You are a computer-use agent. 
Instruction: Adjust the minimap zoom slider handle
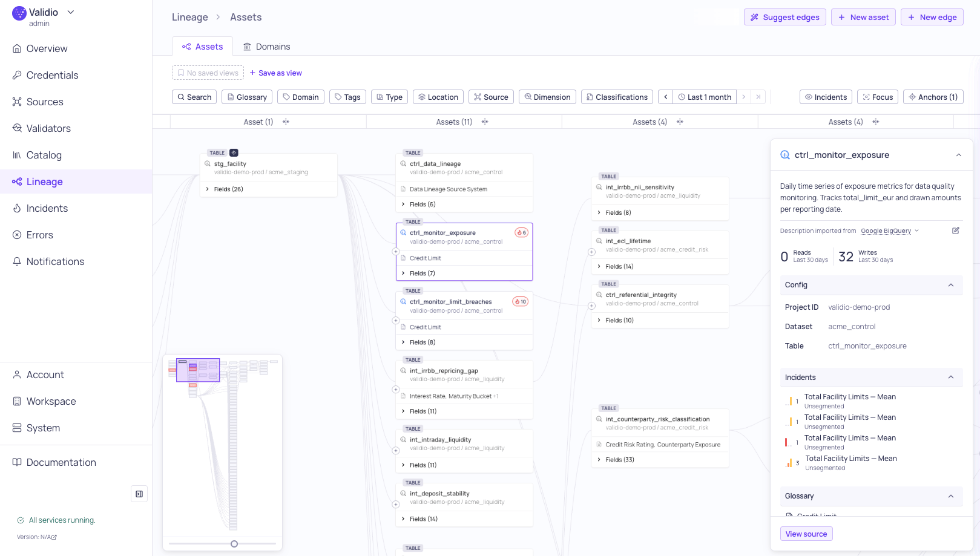tap(234, 544)
